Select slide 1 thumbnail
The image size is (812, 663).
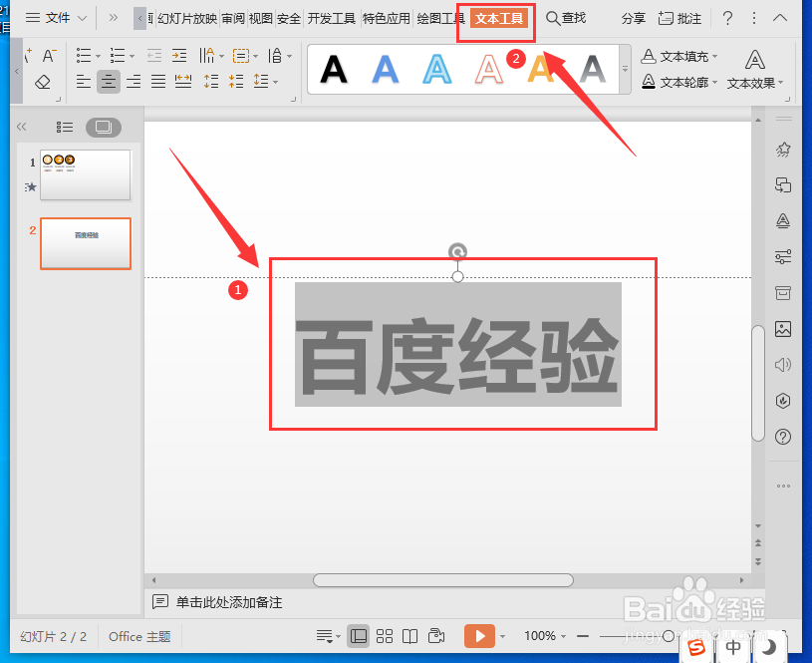(x=86, y=174)
